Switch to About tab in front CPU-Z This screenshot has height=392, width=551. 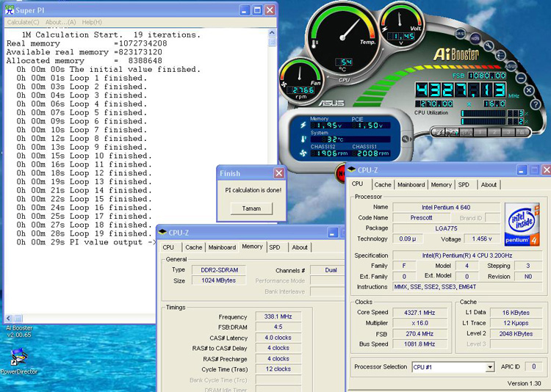click(x=489, y=185)
